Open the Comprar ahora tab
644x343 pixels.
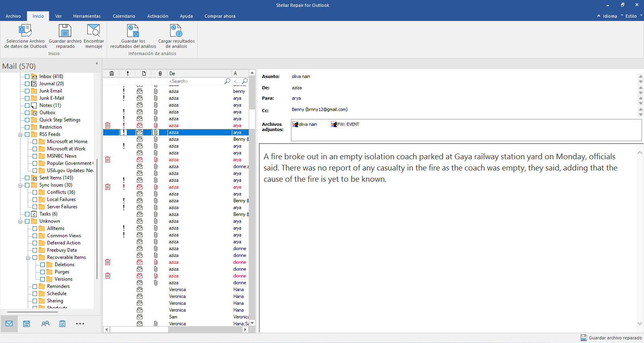click(x=220, y=16)
